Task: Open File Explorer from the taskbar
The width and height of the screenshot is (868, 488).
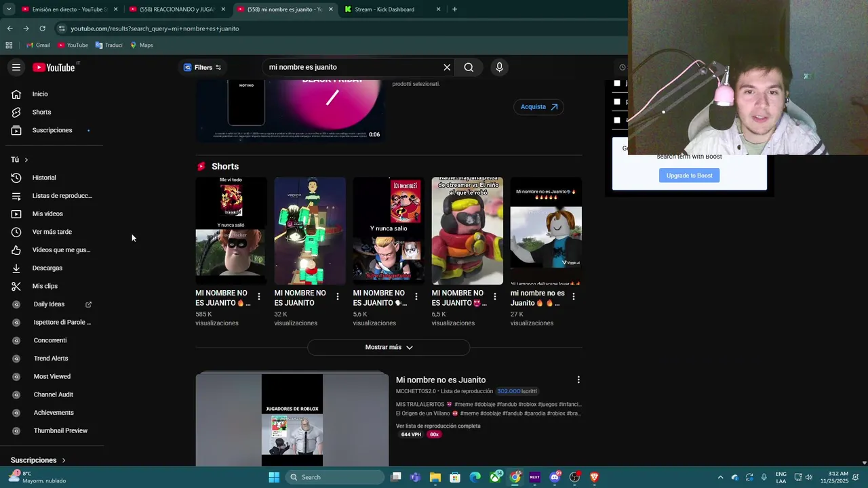Action: pyautogui.click(x=435, y=477)
